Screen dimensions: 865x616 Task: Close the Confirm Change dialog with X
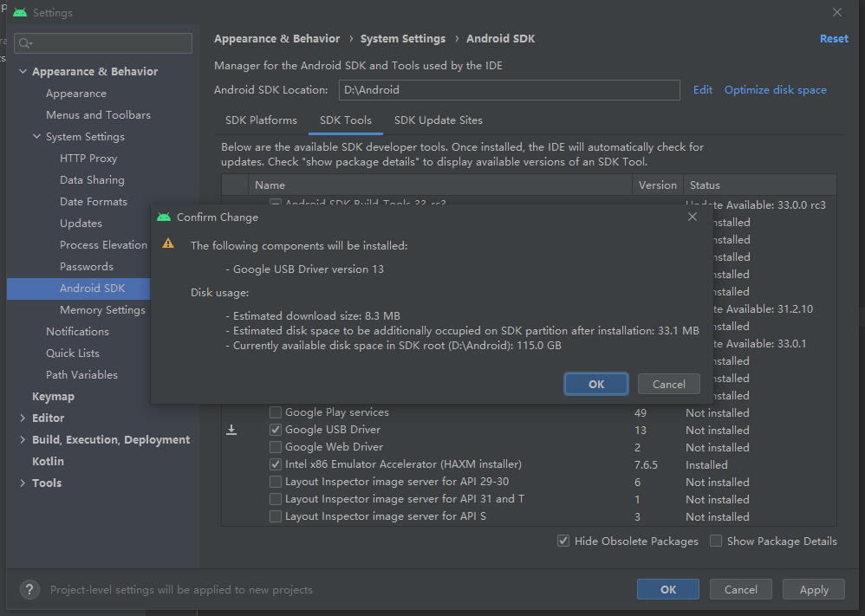(692, 217)
